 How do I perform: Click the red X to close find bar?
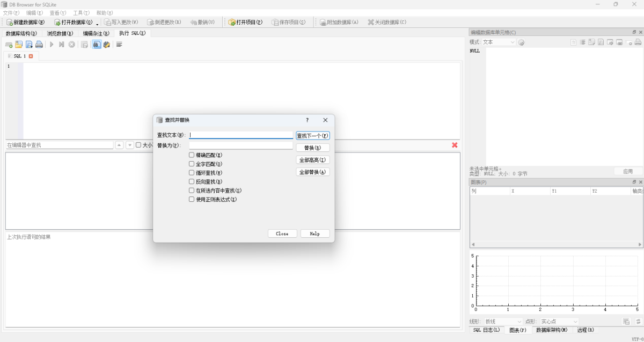(455, 145)
